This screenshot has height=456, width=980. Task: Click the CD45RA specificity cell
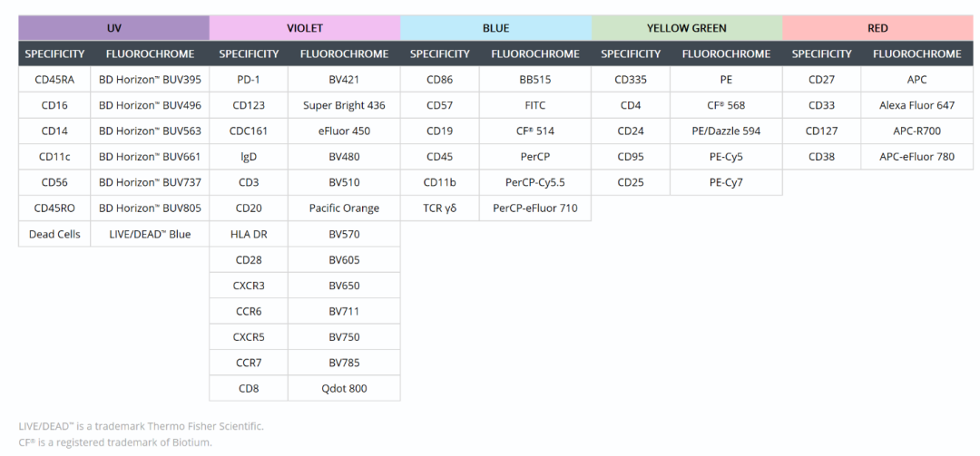pos(54,80)
